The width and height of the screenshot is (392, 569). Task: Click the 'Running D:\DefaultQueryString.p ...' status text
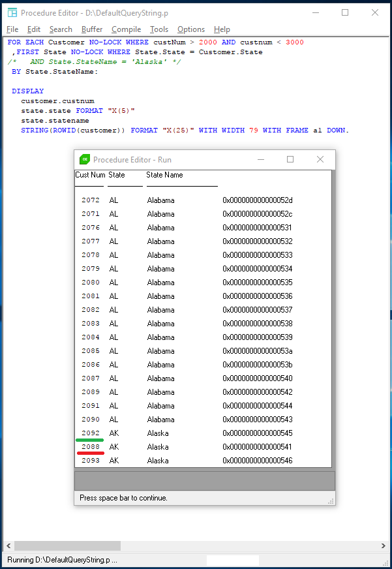click(63, 560)
